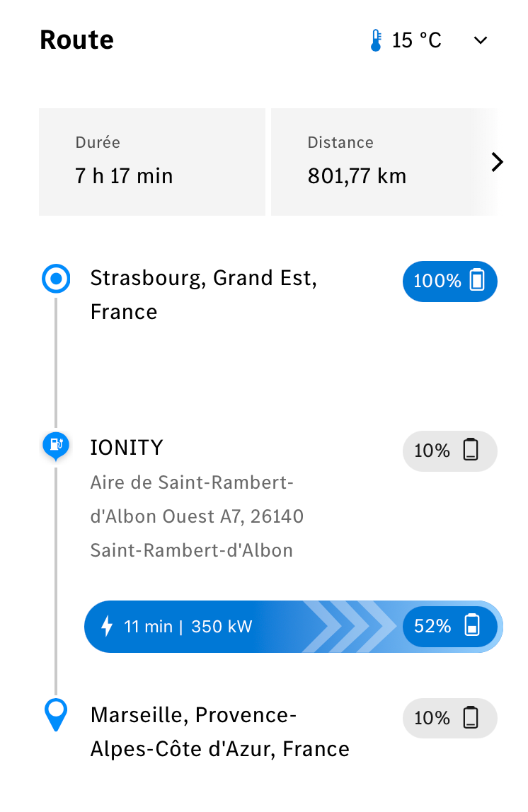Expand the temperature dropdown chevron
The image size is (528, 812).
coord(481,40)
